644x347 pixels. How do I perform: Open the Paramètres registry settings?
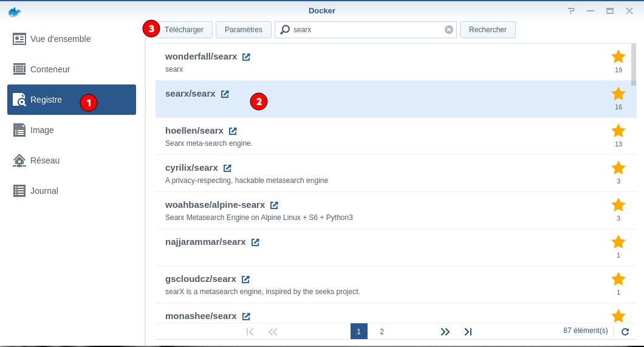(x=243, y=30)
